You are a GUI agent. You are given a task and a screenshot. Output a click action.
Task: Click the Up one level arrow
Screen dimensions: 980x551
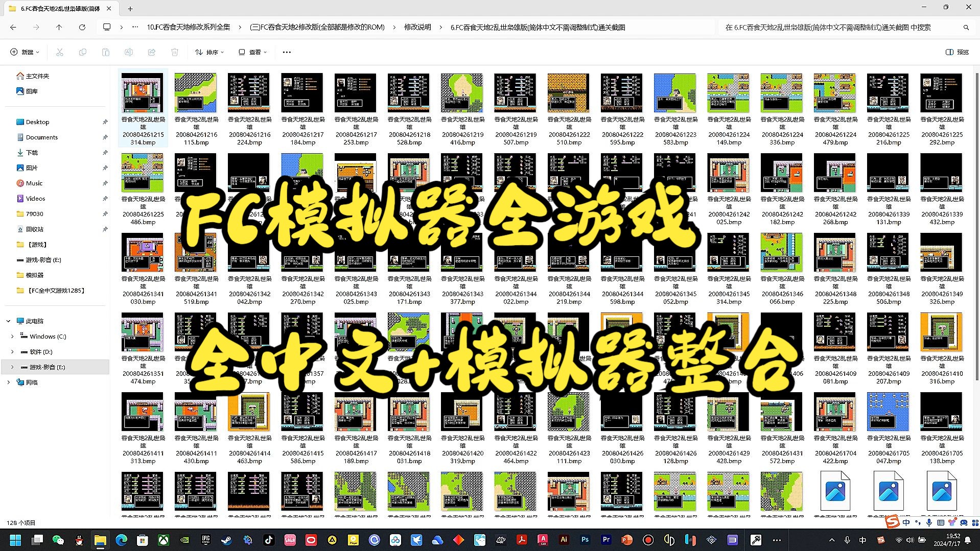(59, 27)
